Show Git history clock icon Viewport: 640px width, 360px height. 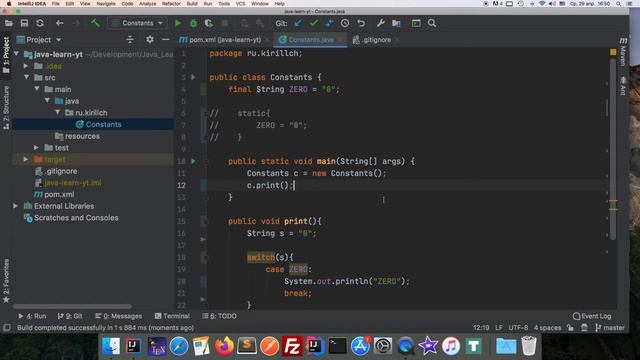coord(345,23)
